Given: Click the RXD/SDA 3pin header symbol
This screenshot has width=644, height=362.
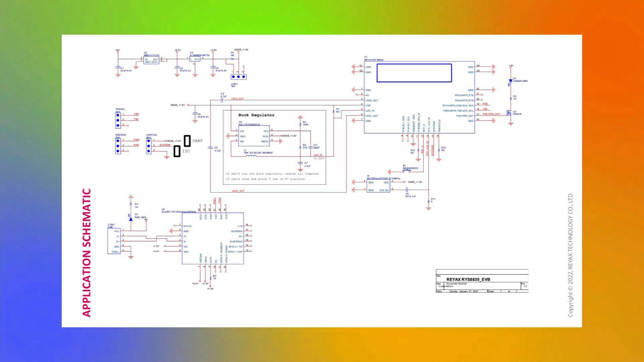Looking at the screenshot, I should click(x=118, y=146).
